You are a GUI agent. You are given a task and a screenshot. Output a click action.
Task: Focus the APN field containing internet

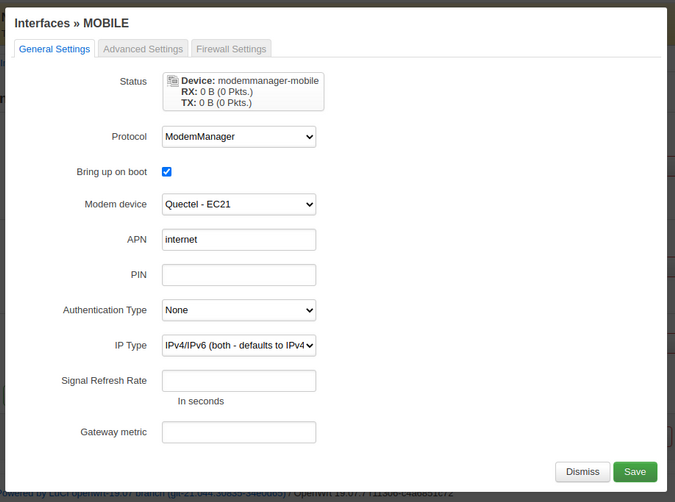(x=239, y=240)
